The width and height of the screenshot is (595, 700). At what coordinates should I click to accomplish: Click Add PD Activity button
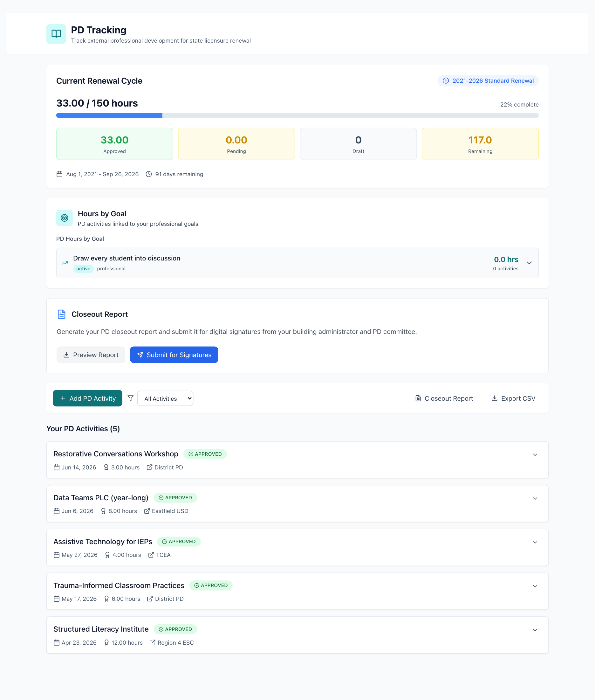click(88, 398)
